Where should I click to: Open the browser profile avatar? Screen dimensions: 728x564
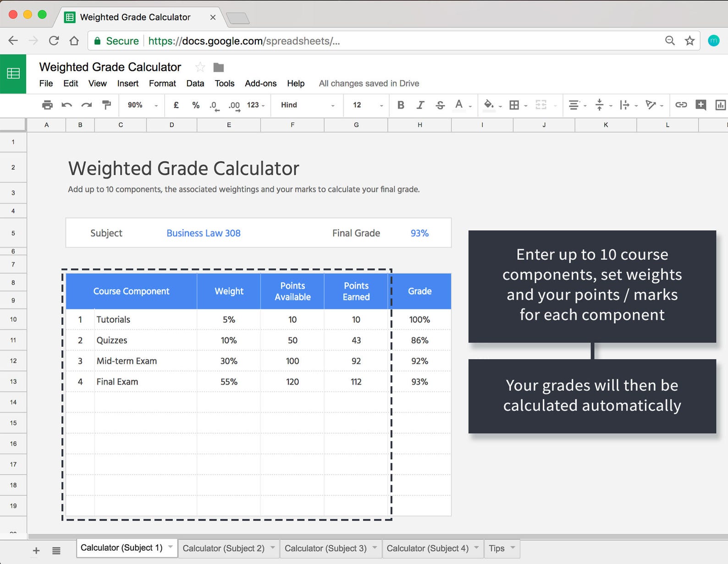tap(714, 41)
